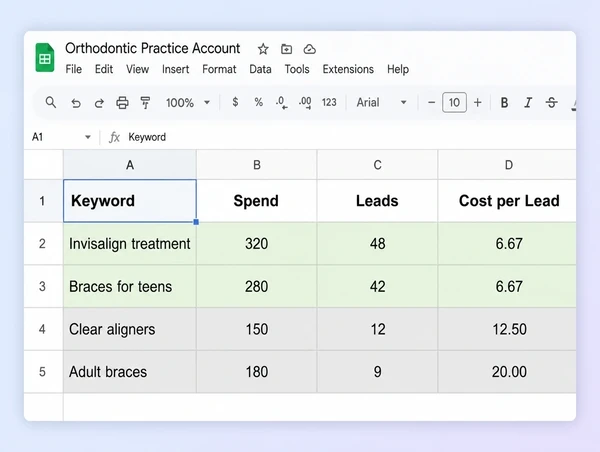Open the Extensions menu

[x=348, y=69]
